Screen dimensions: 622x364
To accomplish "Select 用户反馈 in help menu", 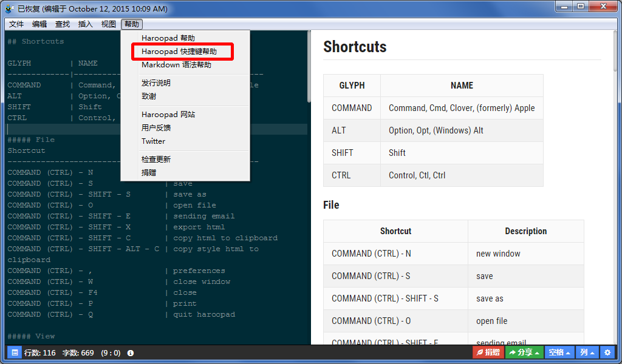I will pos(185,127).
